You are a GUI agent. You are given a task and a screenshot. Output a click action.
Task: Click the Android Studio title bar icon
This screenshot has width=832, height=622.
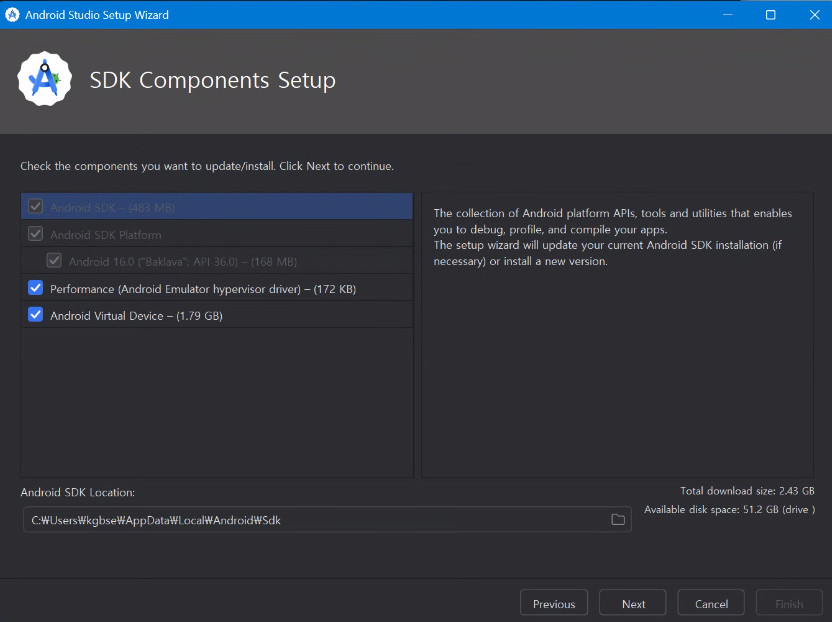(12, 15)
